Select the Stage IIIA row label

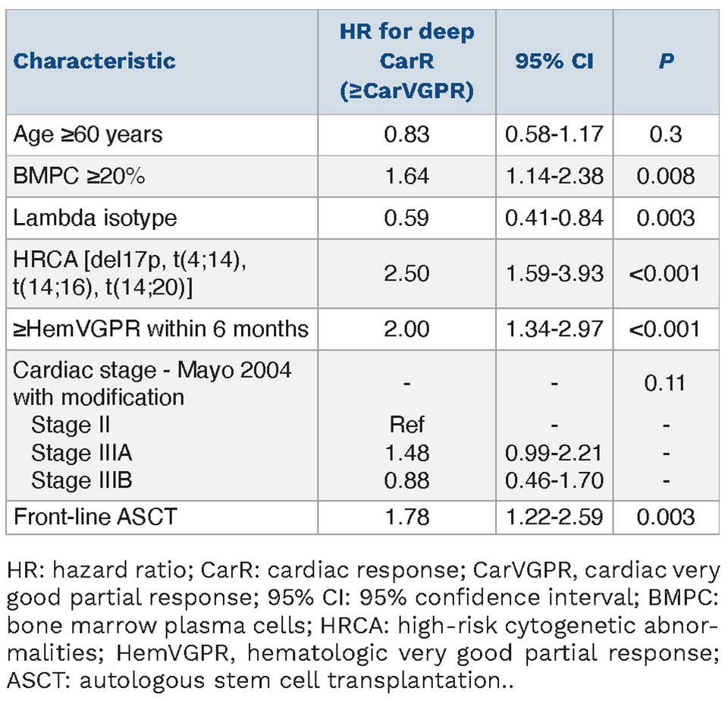(82, 453)
